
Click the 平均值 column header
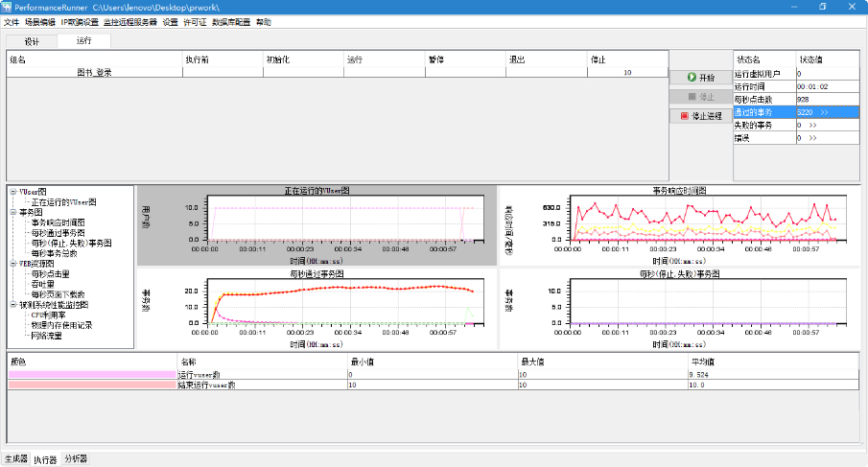pyautogui.click(x=773, y=362)
